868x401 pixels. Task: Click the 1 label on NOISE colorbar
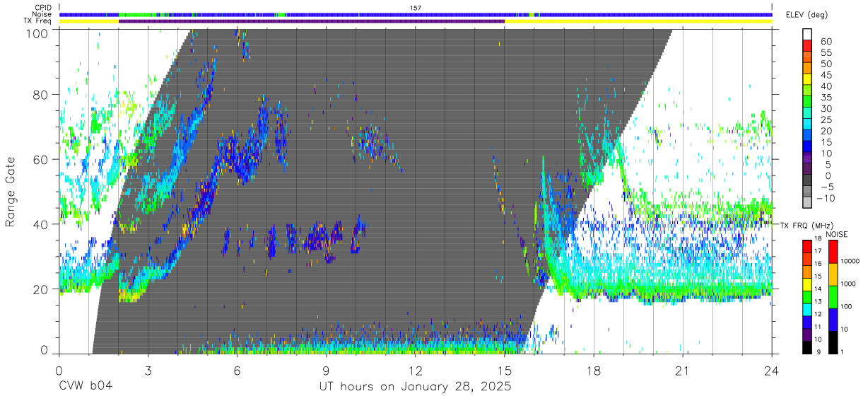843,351
